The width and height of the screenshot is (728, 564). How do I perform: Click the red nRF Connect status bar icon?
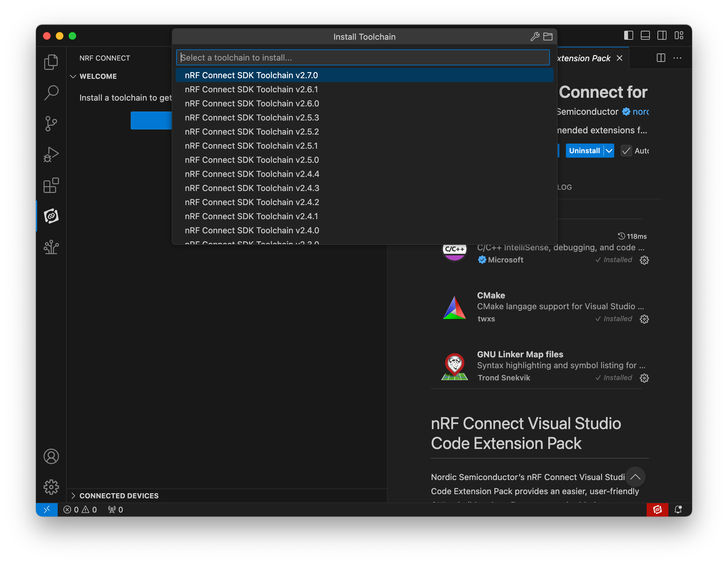pos(657,509)
